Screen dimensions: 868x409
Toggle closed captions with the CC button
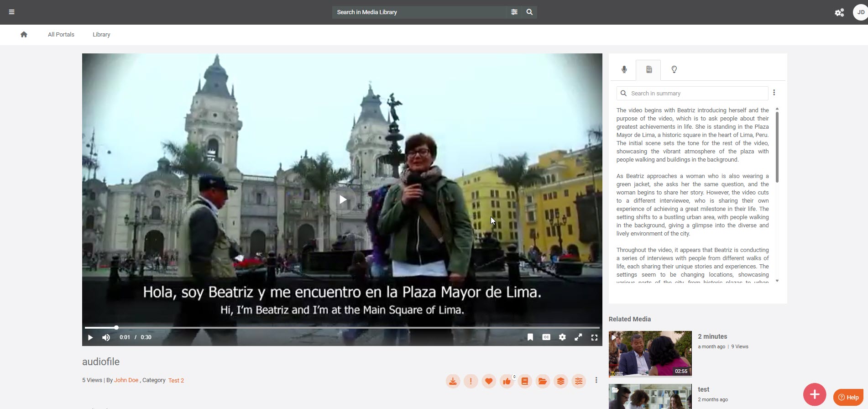click(546, 337)
